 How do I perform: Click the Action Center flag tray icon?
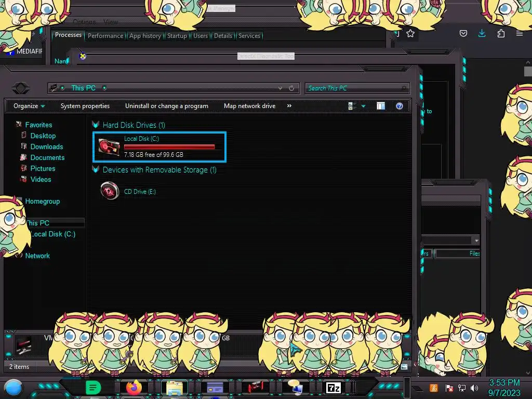coord(449,388)
